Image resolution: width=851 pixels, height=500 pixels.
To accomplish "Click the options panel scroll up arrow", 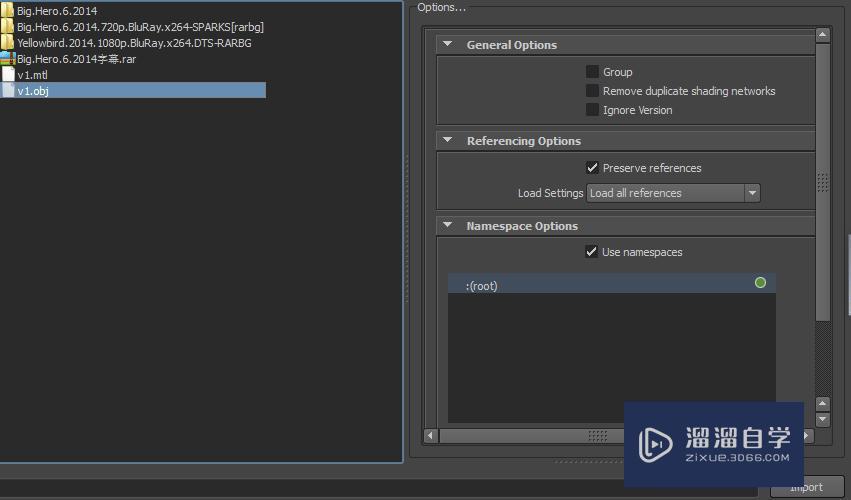I will point(823,35).
